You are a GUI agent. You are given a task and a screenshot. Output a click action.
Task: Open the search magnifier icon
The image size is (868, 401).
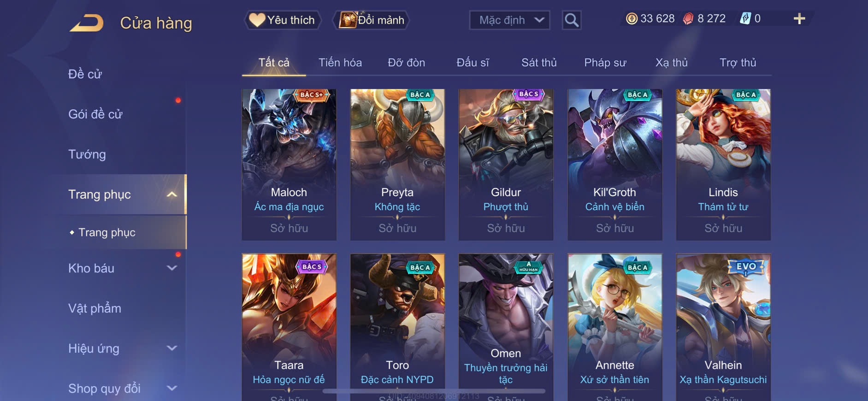tap(572, 20)
